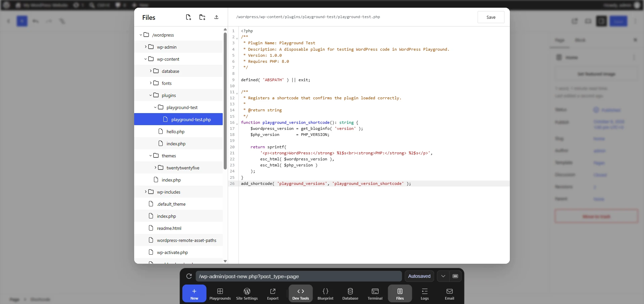Switch to the Logs tab
Viewport: 644px width, 304px height.
click(x=425, y=294)
